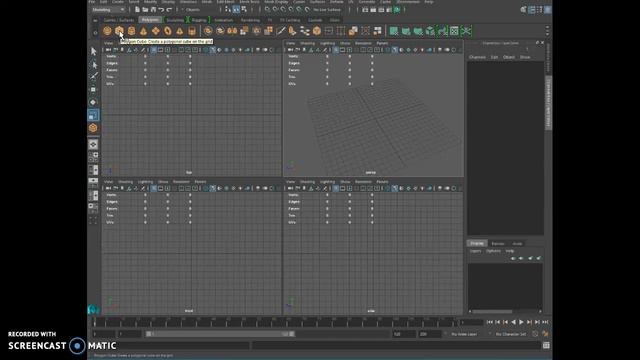Viewport: 640px width, 360px height.
Task: Create a polygon cone from the shelf
Action: click(x=143, y=31)
